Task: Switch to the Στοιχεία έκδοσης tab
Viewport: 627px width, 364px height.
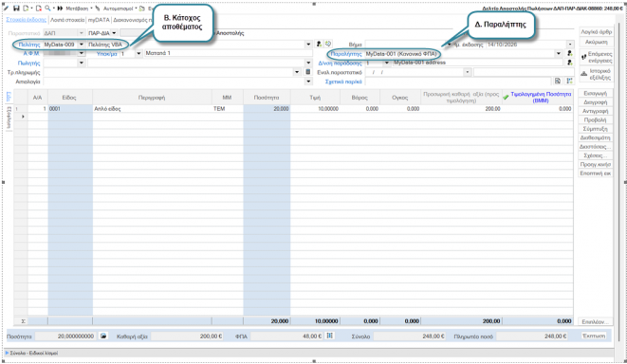Action: point(27,20)
